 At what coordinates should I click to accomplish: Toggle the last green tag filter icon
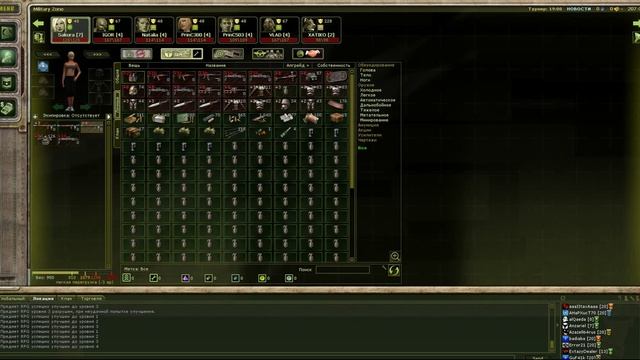(x=289, y=278)
